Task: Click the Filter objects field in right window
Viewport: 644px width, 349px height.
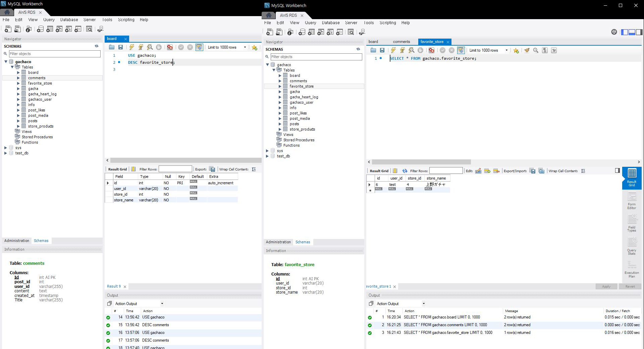Action: coord(316,57)
